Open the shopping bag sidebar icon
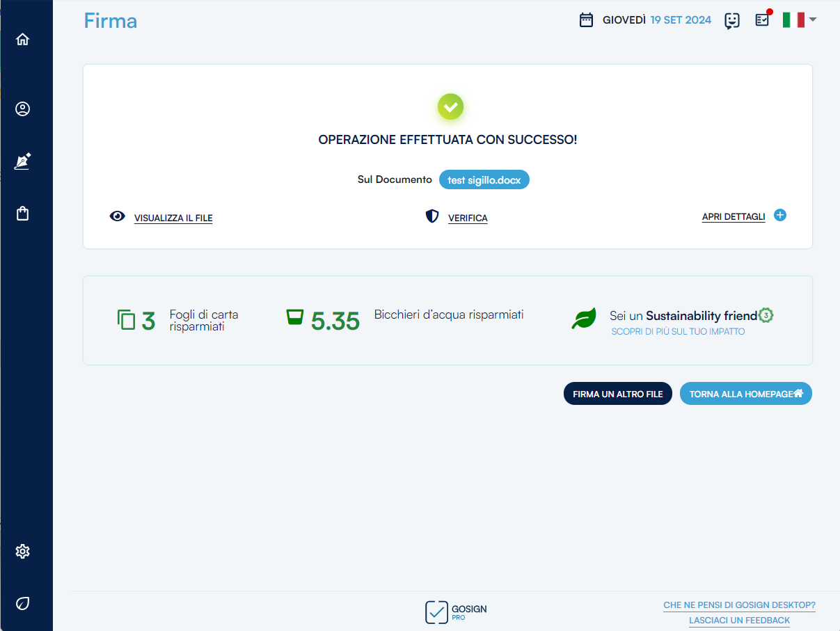The image size is (840, 631). (23, 214)
